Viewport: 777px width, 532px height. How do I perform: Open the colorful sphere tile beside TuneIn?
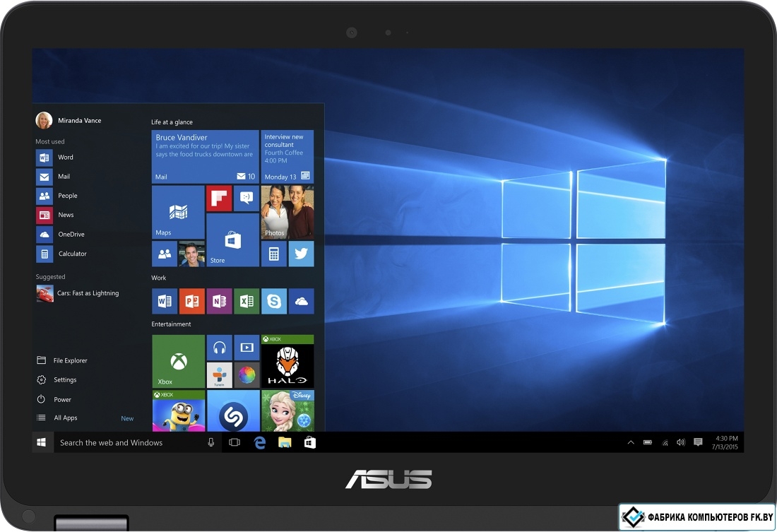[247, 375]
